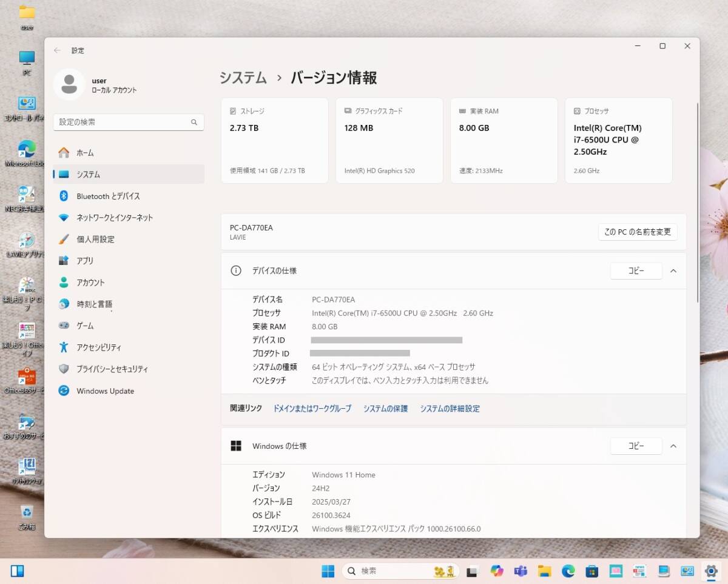Open the PC desktop icon

[27, 63]
